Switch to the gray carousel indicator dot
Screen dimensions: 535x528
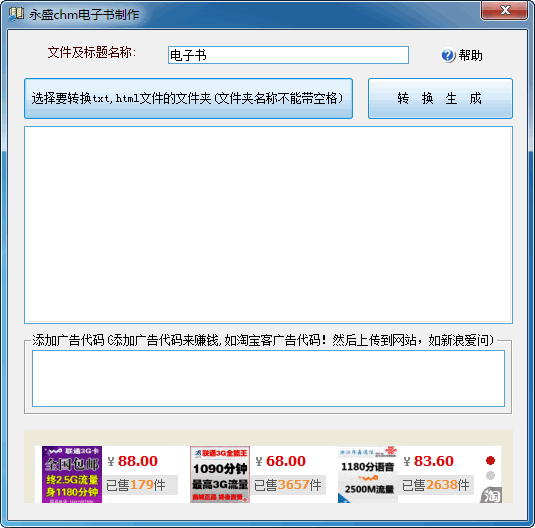click(490, 475)
